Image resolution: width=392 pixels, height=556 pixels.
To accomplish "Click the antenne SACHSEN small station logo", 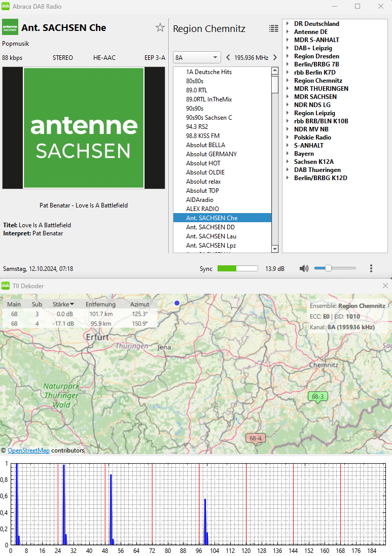I will tap(10, 27).
